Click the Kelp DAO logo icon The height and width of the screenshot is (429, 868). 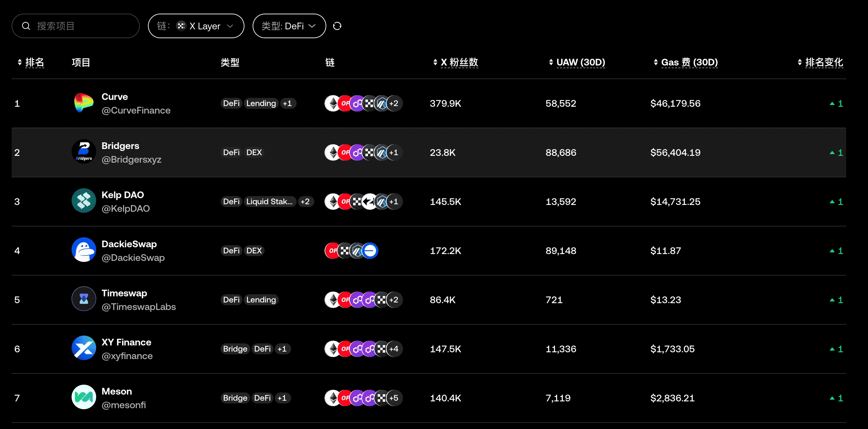(x=84, y=201)
